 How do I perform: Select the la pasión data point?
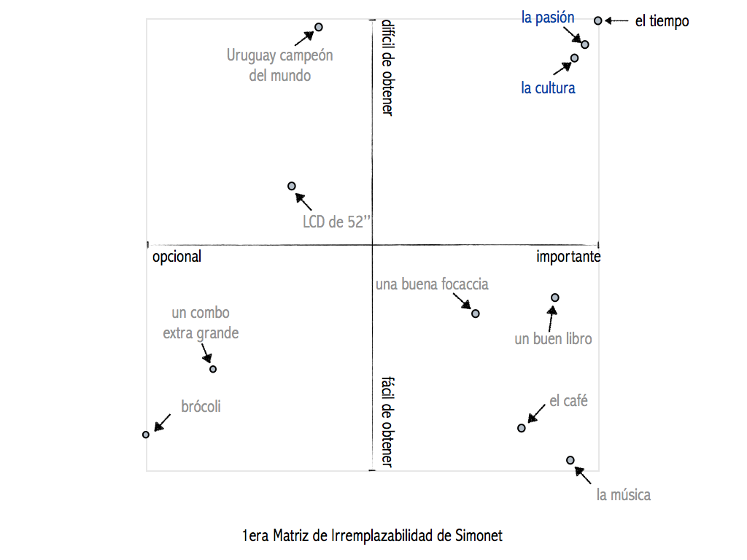585,44
